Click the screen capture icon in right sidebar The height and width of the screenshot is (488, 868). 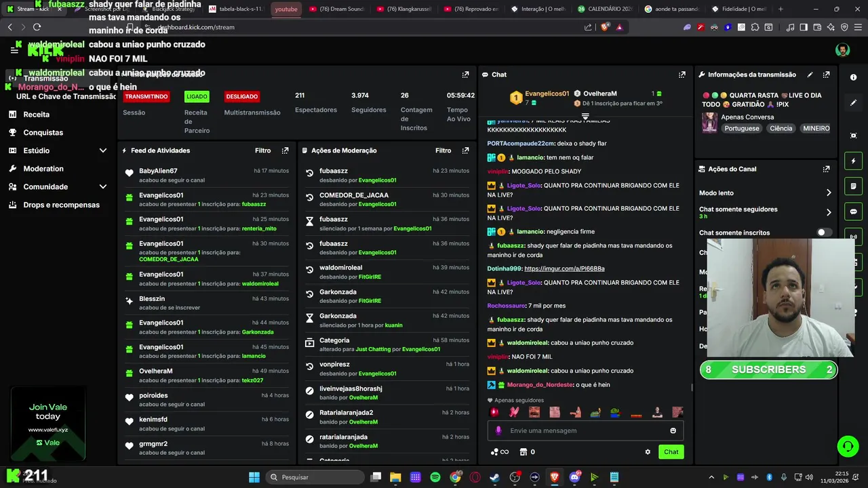click(x=853, y=135)
